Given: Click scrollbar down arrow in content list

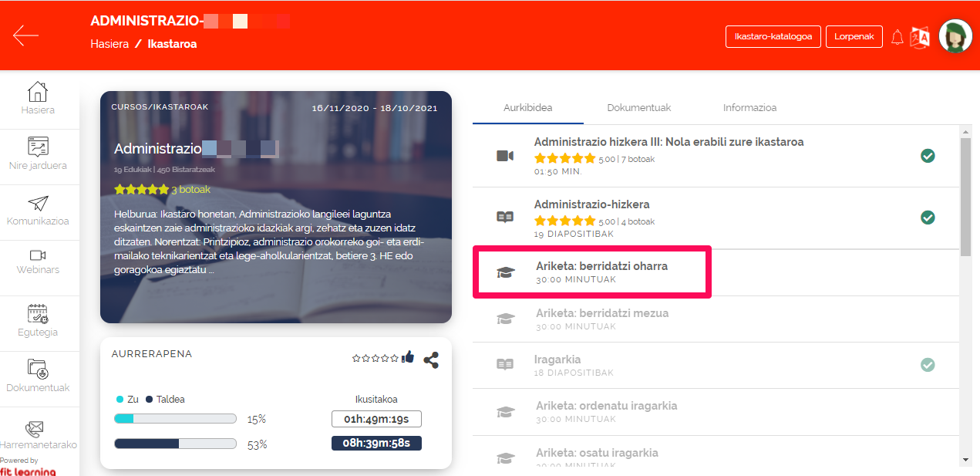Looking at the screenshot, I should (966, 459).
